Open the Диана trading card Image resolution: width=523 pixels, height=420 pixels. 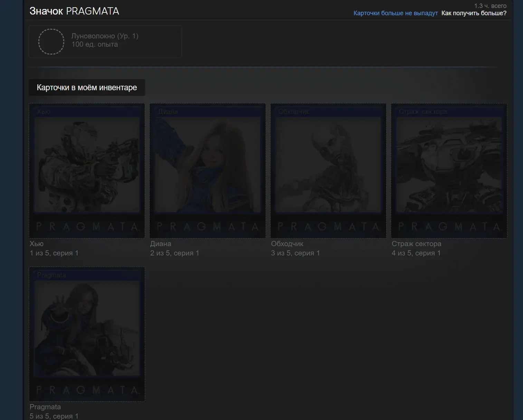208,171
